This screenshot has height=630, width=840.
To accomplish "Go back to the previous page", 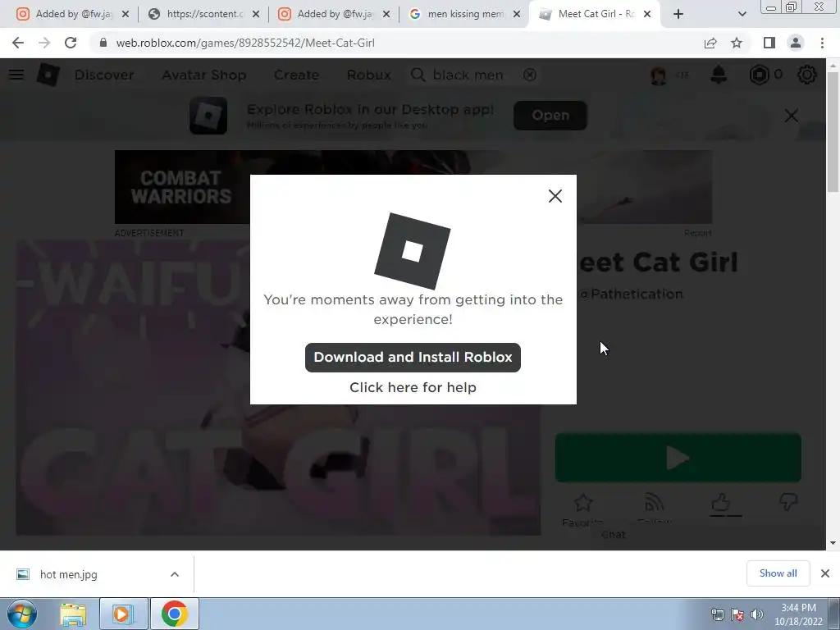I will (18, 43).
